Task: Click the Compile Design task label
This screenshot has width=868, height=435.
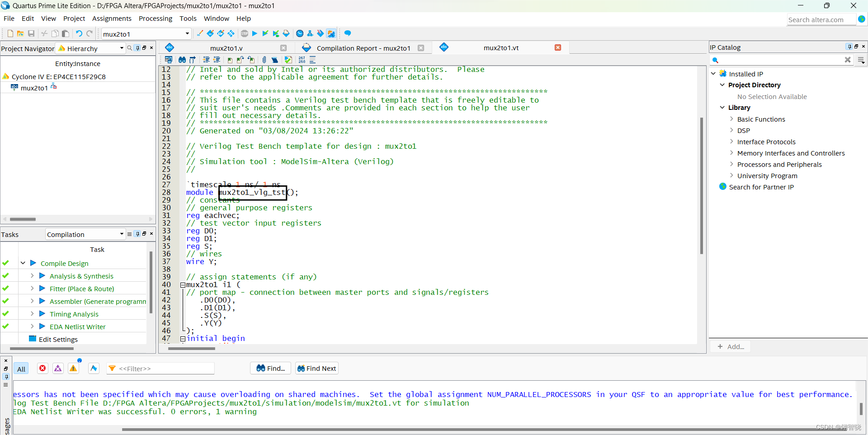Action: click(65, 263)
